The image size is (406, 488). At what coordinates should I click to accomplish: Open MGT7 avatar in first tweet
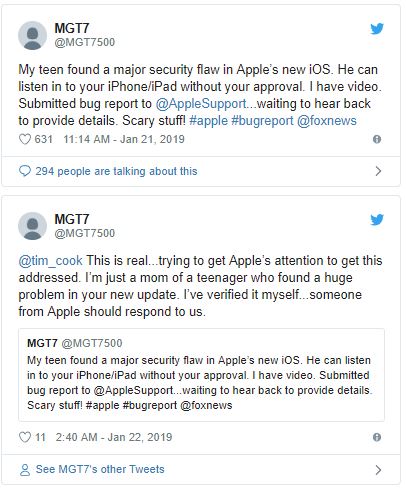point(32,36)
